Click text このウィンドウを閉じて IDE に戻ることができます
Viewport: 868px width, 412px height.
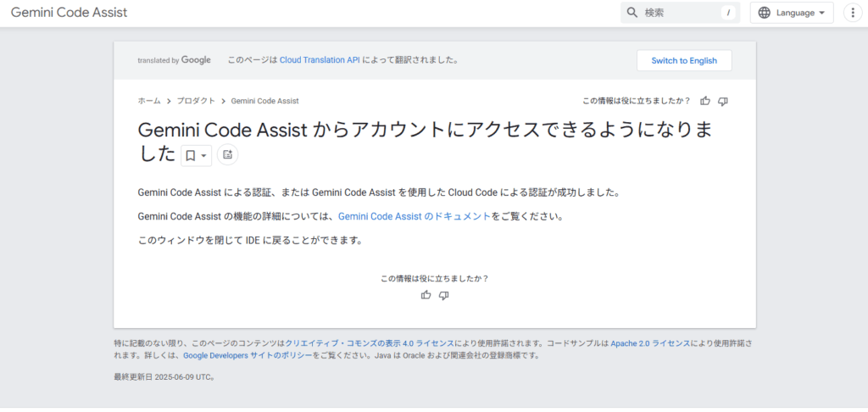250,241
